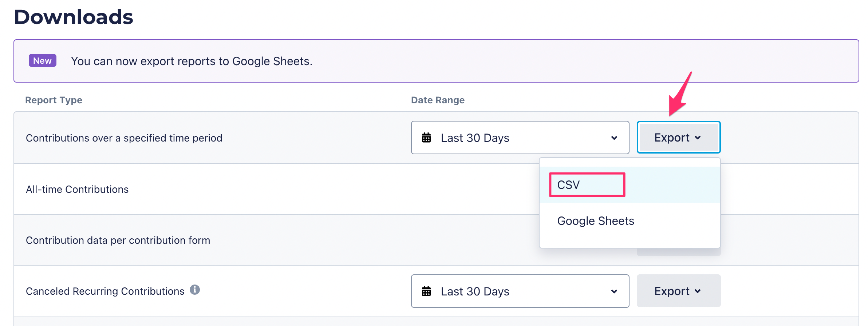Click the Downloads page heading
The width and height of the screenshot is (868, 326).
[74, 17]
